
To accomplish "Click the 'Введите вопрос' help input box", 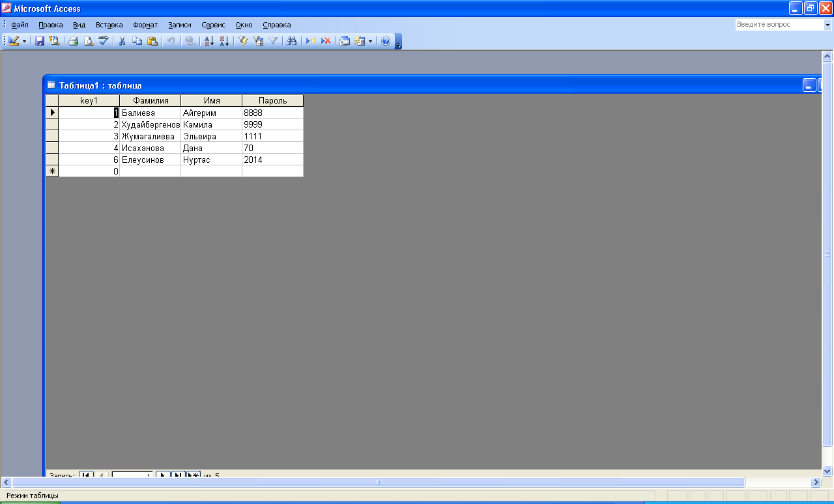I will pyautogui.click(x=779, y=25).
